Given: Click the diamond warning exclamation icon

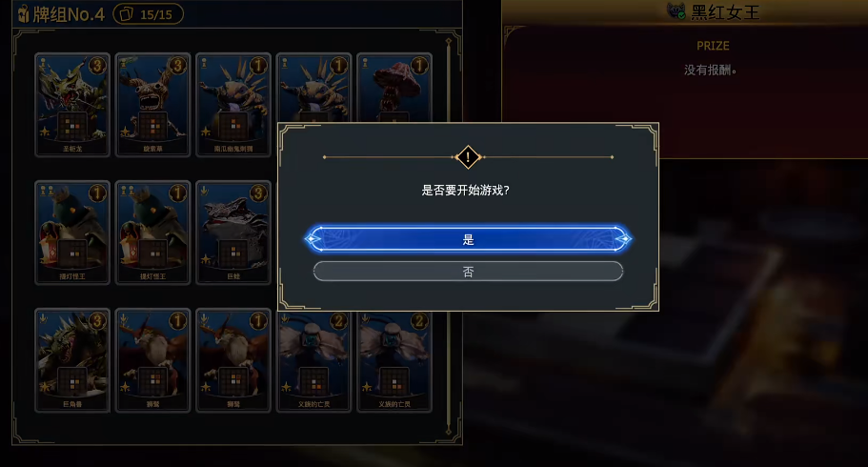Looking at the screenshot, I should click(468, 157).
